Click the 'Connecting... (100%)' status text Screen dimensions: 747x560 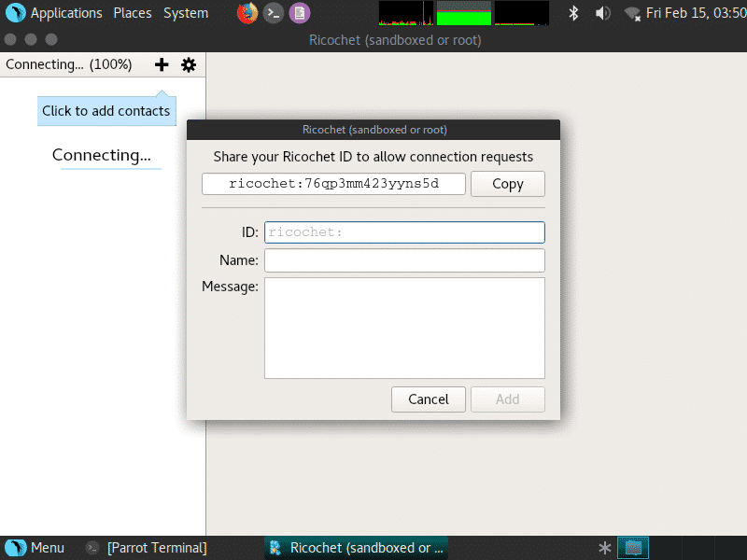[x=68, y=64]
